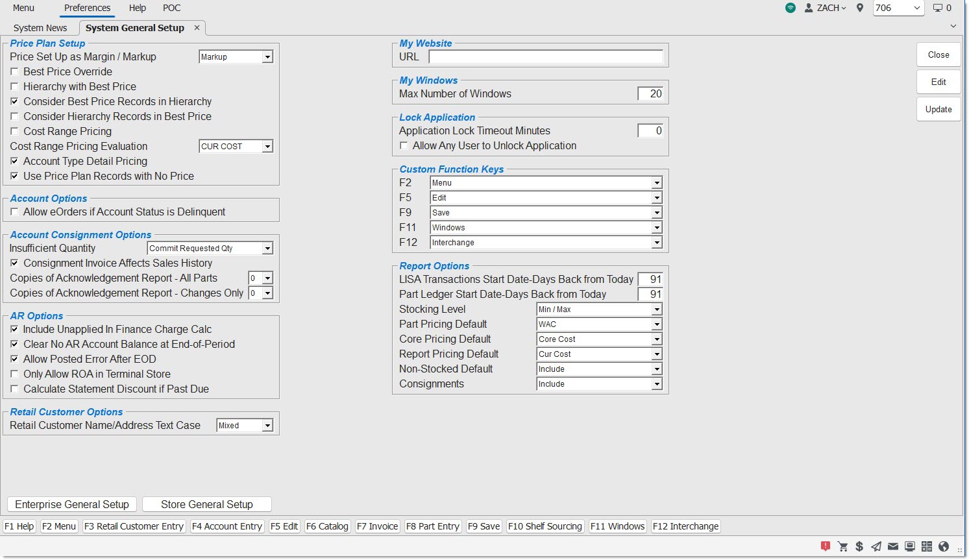The width and height of the screenshot is (969, 560).
Task: Click the globe icon in status bar
Action: tap(944, 546)
